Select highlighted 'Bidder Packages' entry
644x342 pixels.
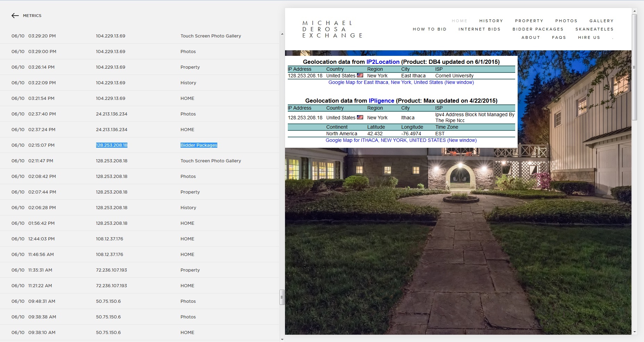coord(199,145)
